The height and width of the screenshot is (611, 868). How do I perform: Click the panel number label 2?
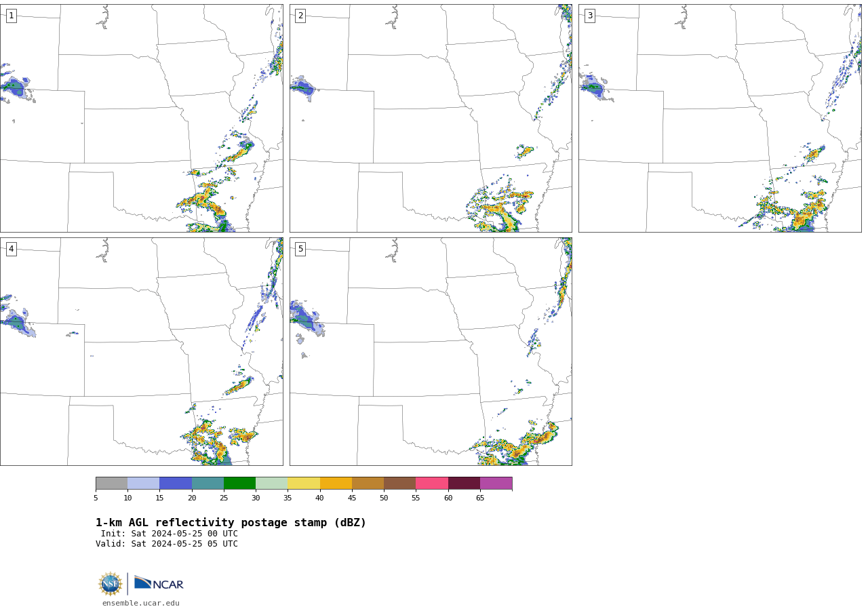point(300,16)
